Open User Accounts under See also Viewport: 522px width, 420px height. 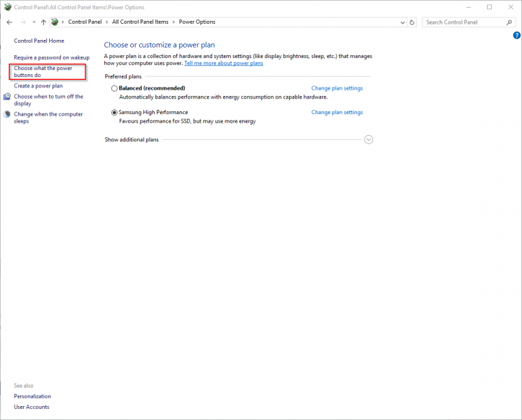point(31,407)
